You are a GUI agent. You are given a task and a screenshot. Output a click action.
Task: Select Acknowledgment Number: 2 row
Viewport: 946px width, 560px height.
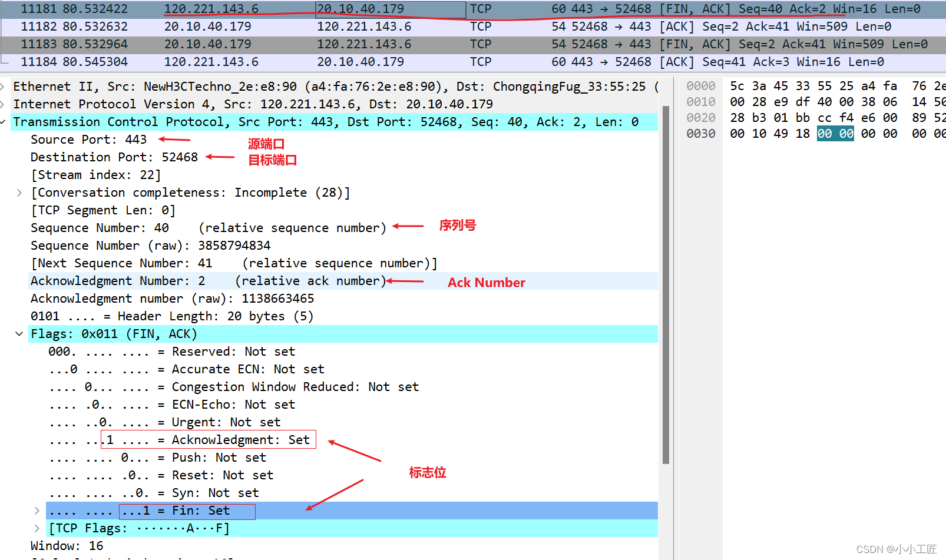click(x=344, y=281)
